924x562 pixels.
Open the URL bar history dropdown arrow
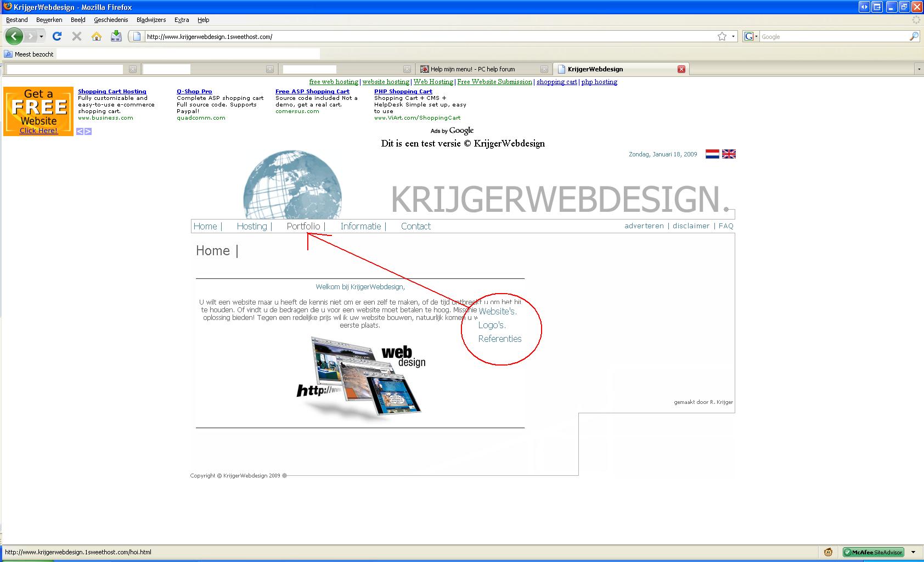click(x=733, y=37)
